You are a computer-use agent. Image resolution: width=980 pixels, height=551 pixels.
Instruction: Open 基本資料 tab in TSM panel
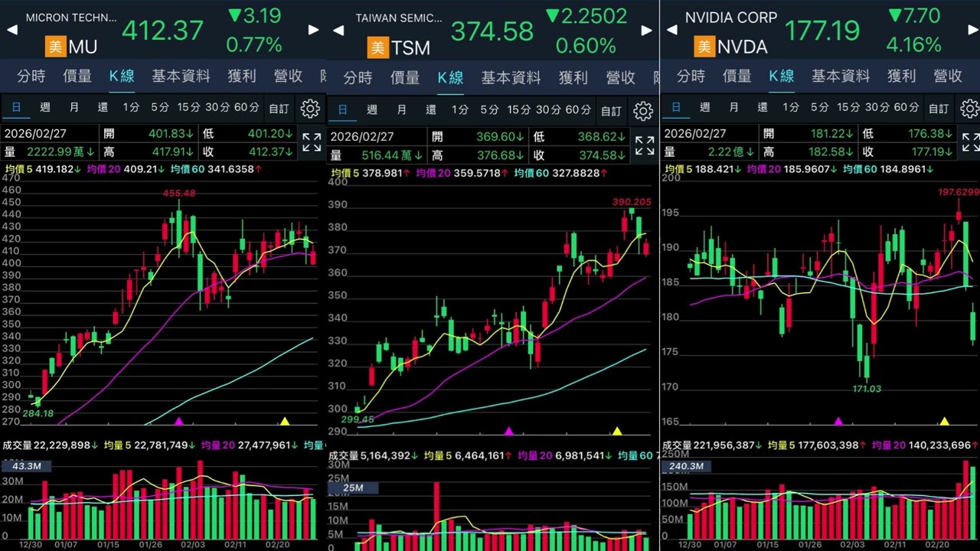511,77
